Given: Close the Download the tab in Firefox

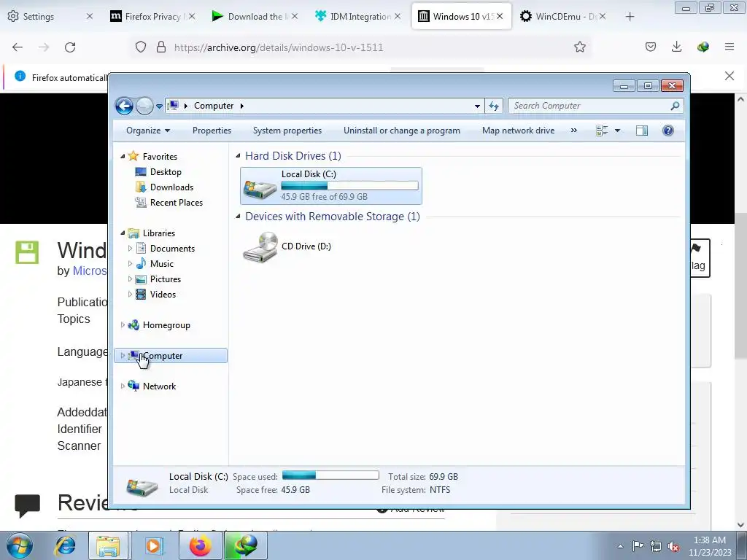Looking at the screenshot, I should pyautogui.click(x=295, y=16).
